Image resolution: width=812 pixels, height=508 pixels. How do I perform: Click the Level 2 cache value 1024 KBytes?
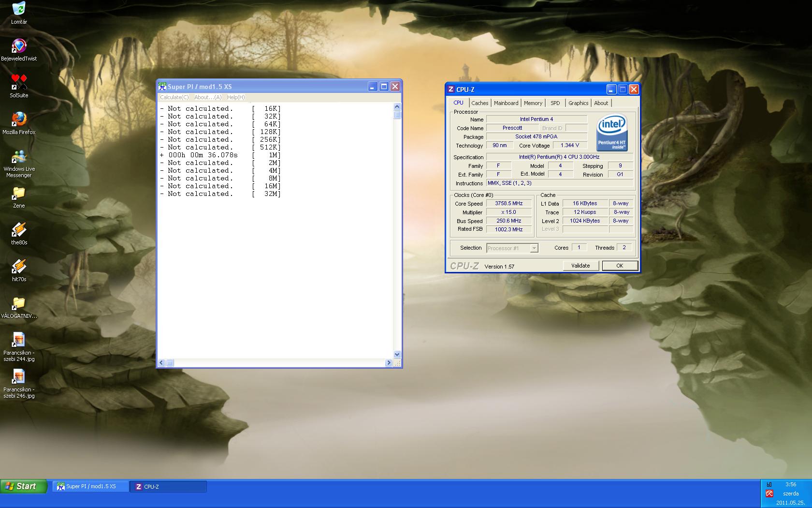[x=585, y=221]
